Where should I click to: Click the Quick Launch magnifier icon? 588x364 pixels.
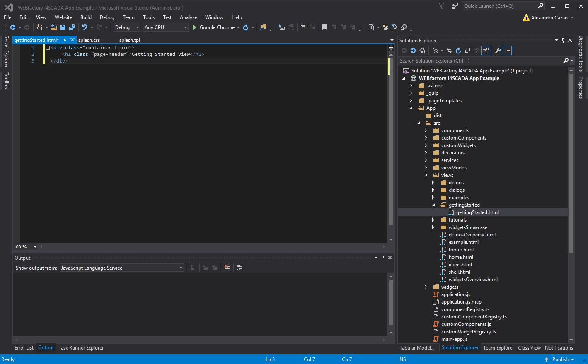(540, 6)
